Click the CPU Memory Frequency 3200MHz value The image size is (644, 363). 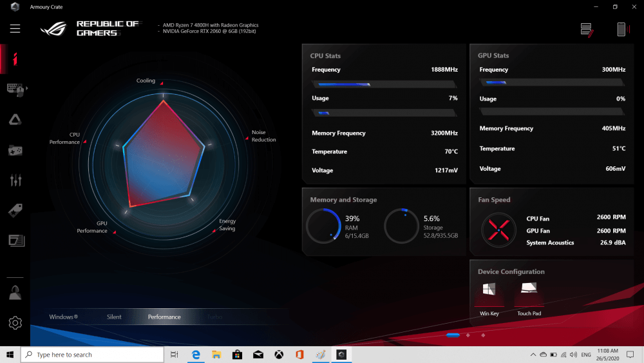click(444, 133)
